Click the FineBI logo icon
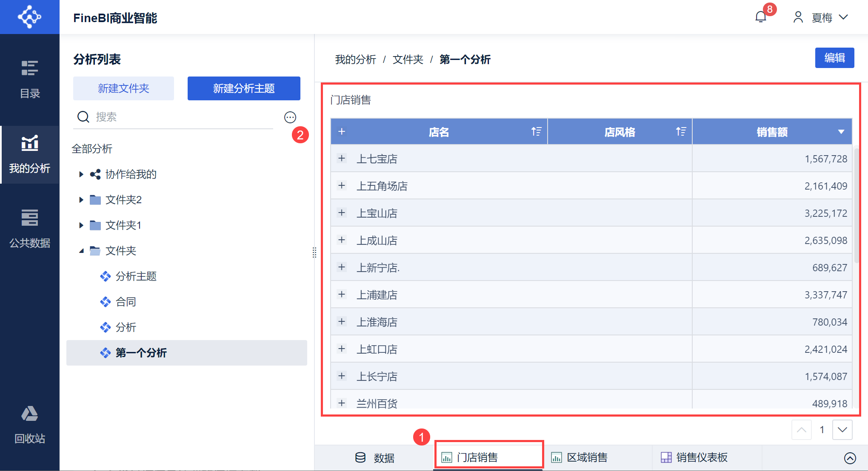 29,17
